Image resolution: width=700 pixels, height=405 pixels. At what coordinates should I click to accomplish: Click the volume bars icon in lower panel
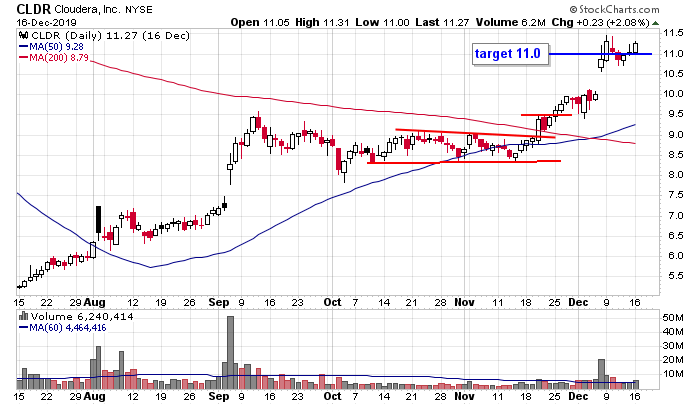(24, 316)
